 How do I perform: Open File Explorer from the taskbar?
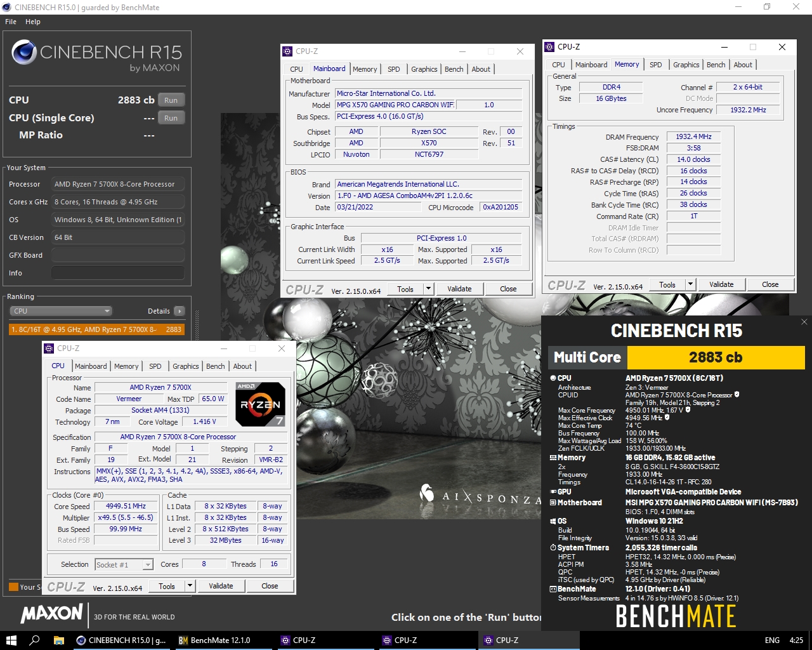[x=58, y=640]
